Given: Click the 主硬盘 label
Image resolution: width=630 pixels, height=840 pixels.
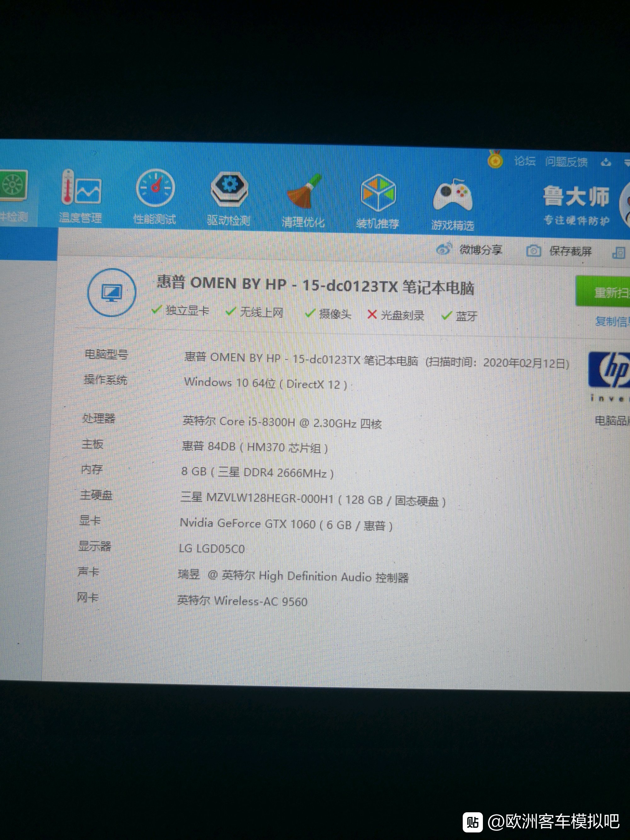Looking at the screenshot, I should pos(96,495).
